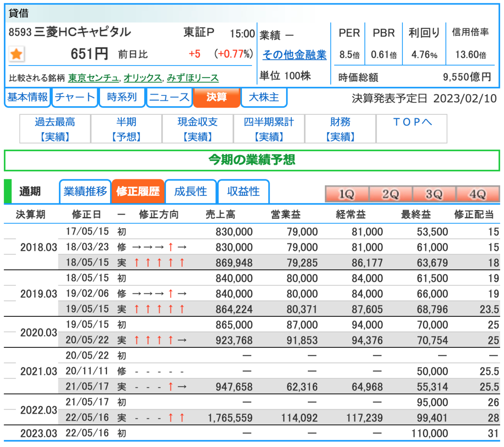Click the orange favorite star icon
Viewport: 504px width, 447px height.
(17, 54)
